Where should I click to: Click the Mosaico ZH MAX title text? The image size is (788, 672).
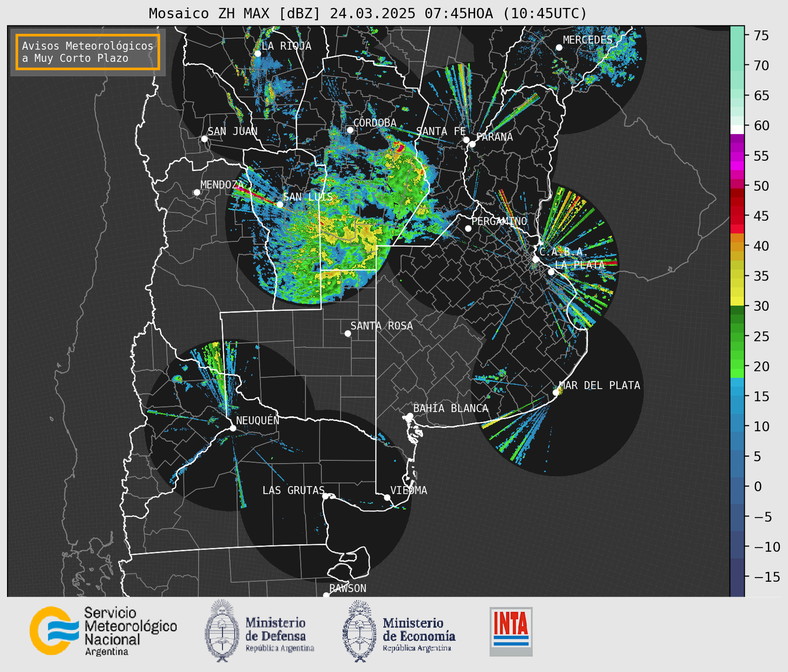click(368, 14)
